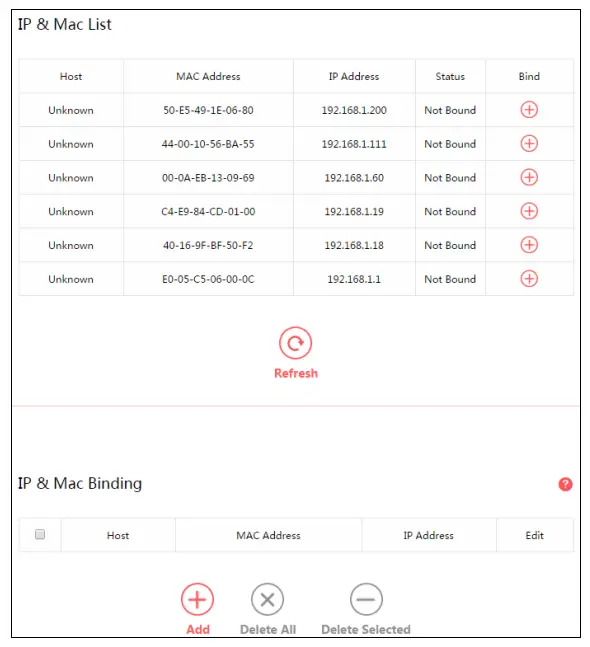Click Unknown host for E0-05-C5-06-00-0C
Image resolution: width=590 pixels, height=647 pixels.
pos(71,280)
